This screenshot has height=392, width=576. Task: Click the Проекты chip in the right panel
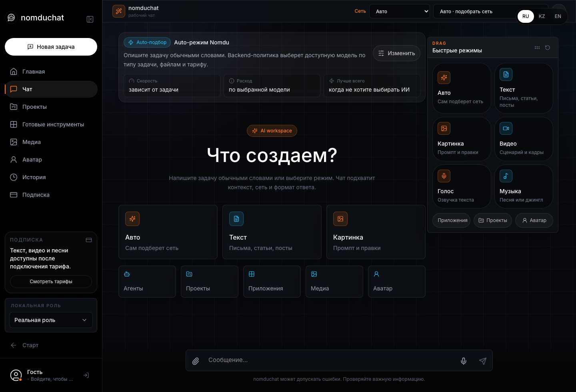493,220
